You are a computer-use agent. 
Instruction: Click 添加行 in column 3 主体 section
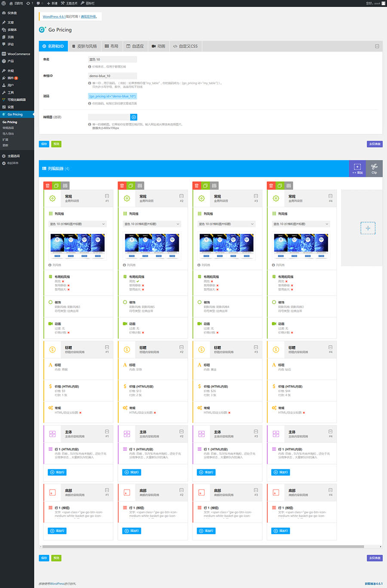click(206, 472)
